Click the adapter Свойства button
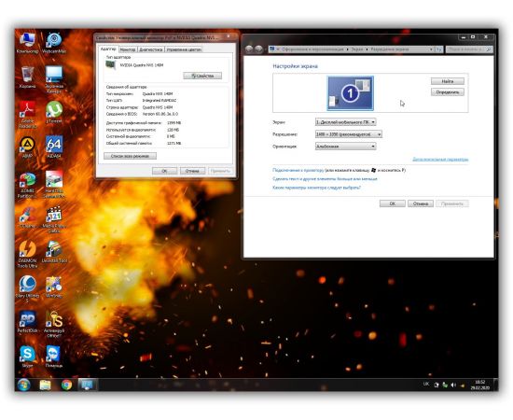 (x=202, y=76)
